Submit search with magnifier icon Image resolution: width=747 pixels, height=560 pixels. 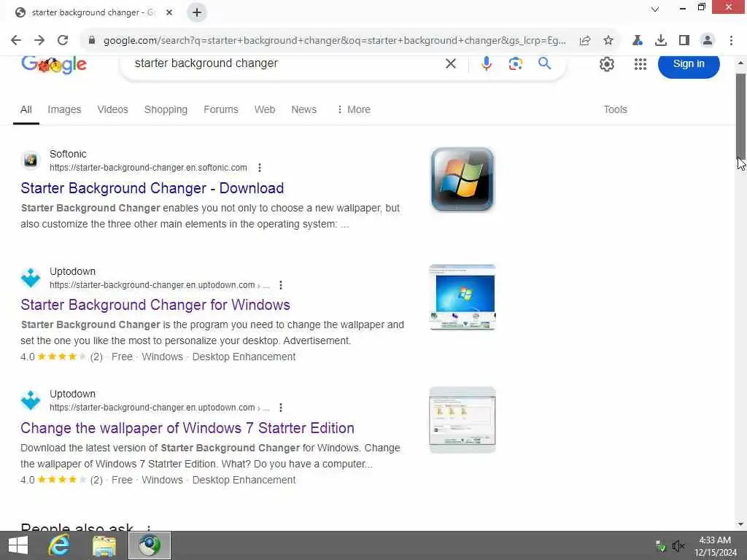(544, 63)
